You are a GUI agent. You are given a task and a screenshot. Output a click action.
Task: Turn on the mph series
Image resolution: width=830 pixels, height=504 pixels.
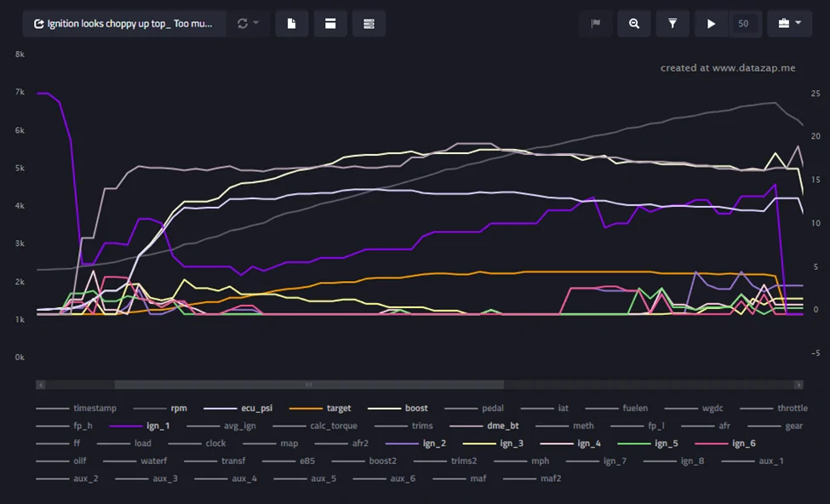[x=521, y=461]
